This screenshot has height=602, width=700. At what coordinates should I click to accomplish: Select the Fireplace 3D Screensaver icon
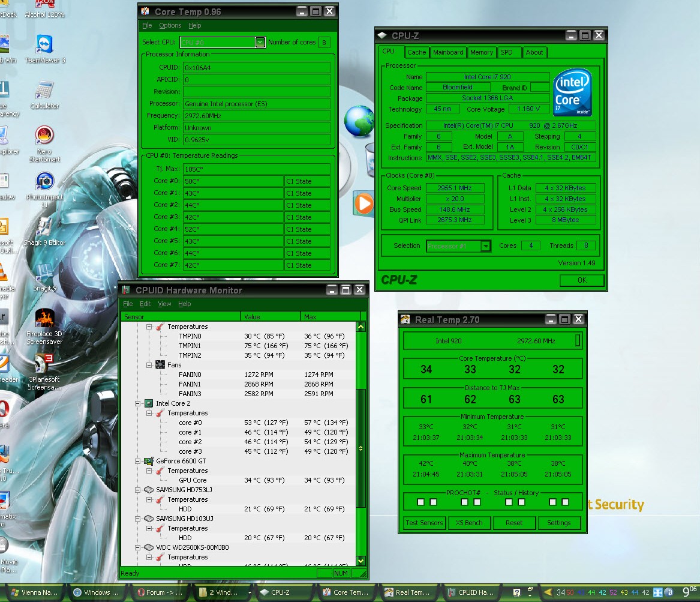[x=44, y=327]
